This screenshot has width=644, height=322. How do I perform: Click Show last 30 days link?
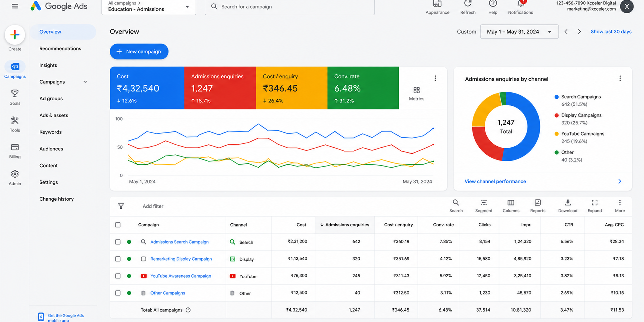click(x=611, y=31)
